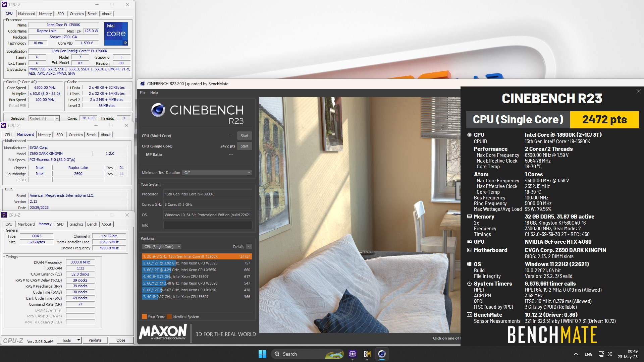The image size is (644, 362).
Task: Click the MAXON logo
Action: (x=163, y=333)
